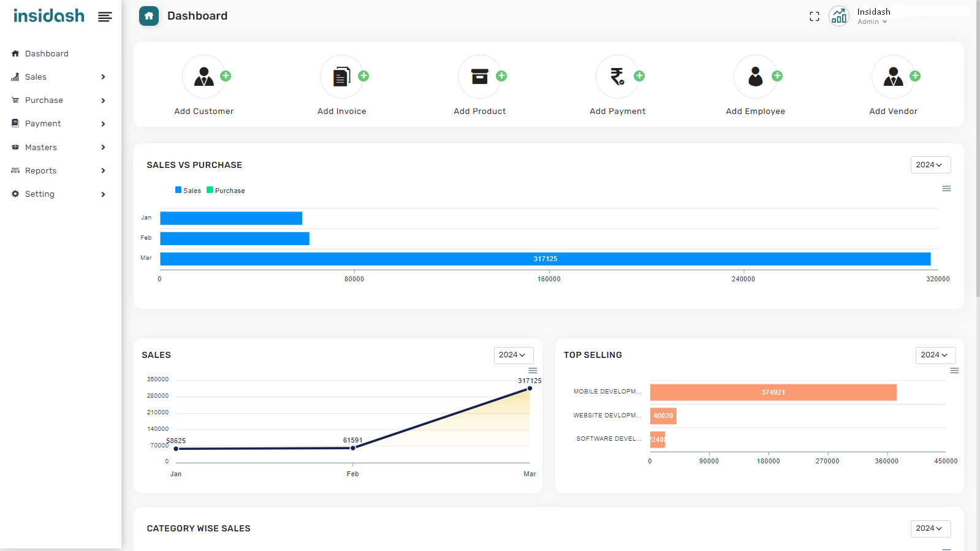Enter fullscreen mode icon
This screenshot has height=551, width=980.
click(x=815, y=17)
